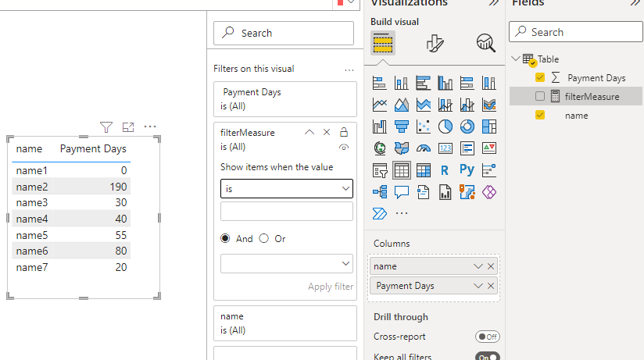The height and width of the screenshot is (360, 644).
Task: Hide the filterMeasure filter with eye icon
Action: point(344,147)
